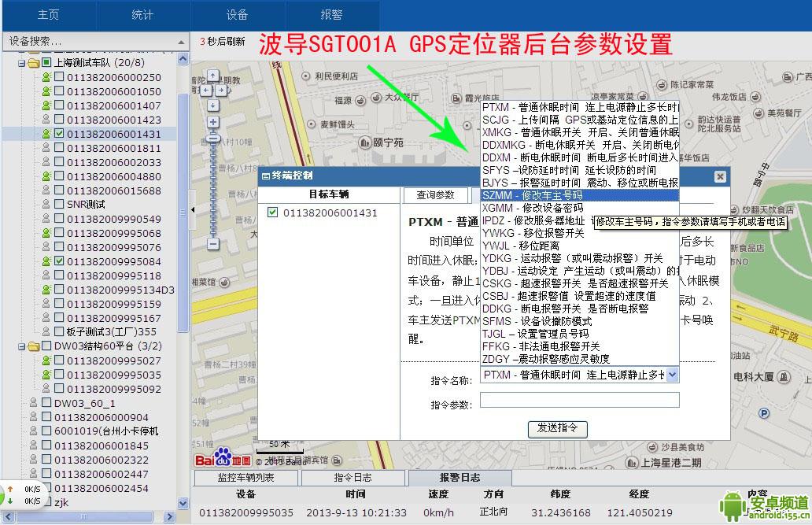Open the 设备 top menu
This screenshot has width=812, height=525.
pos(237,15)
